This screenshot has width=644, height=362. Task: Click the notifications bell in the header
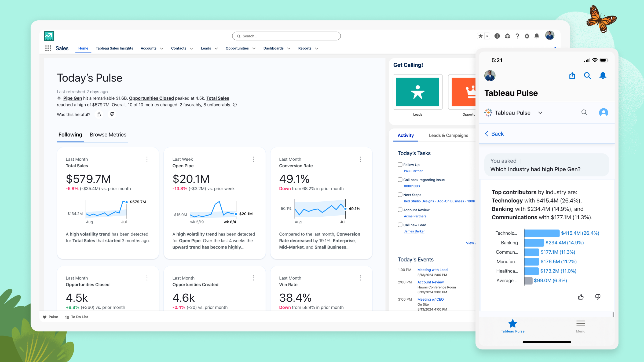coord(537,36)
